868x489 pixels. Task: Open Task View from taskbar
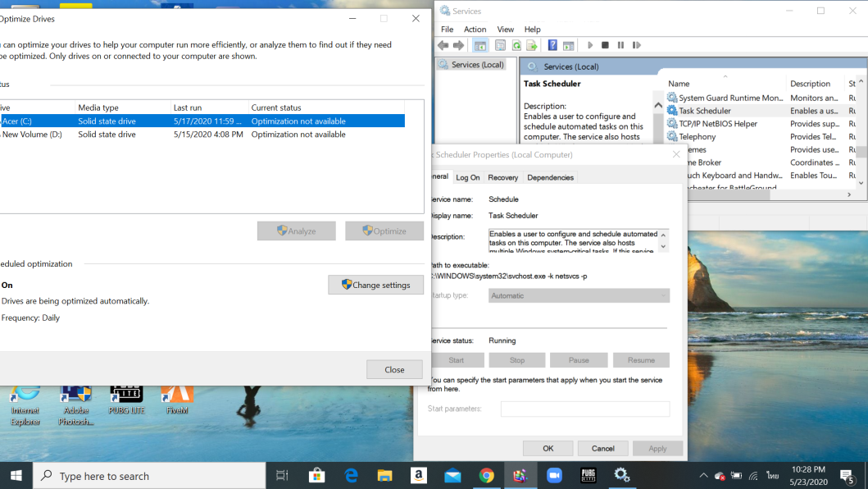tap(282, 476)
